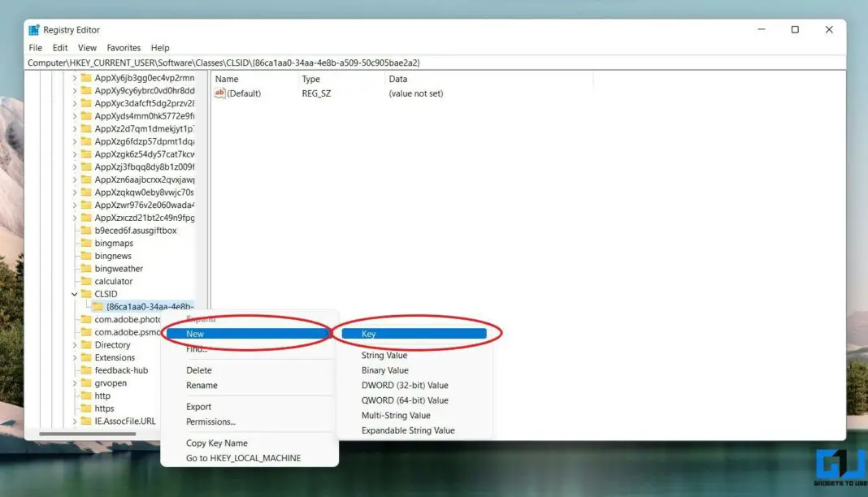The image size is (868, 497).
Task: Expand the IE.AssocFile.URL key
Action: 75,421
